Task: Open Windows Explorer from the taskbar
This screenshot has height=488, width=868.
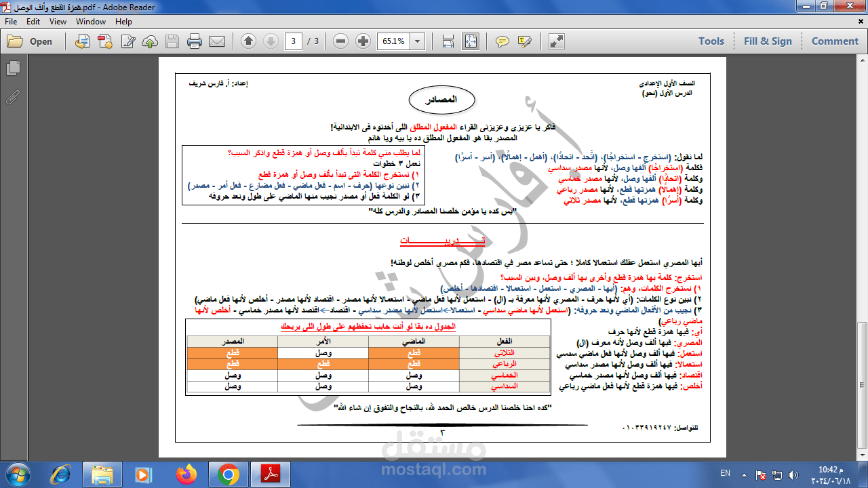Action: pos(102,474)
